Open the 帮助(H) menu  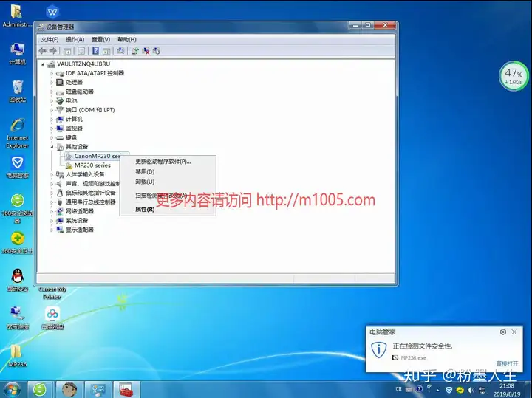pyautogui.click(x=127, y=40)
